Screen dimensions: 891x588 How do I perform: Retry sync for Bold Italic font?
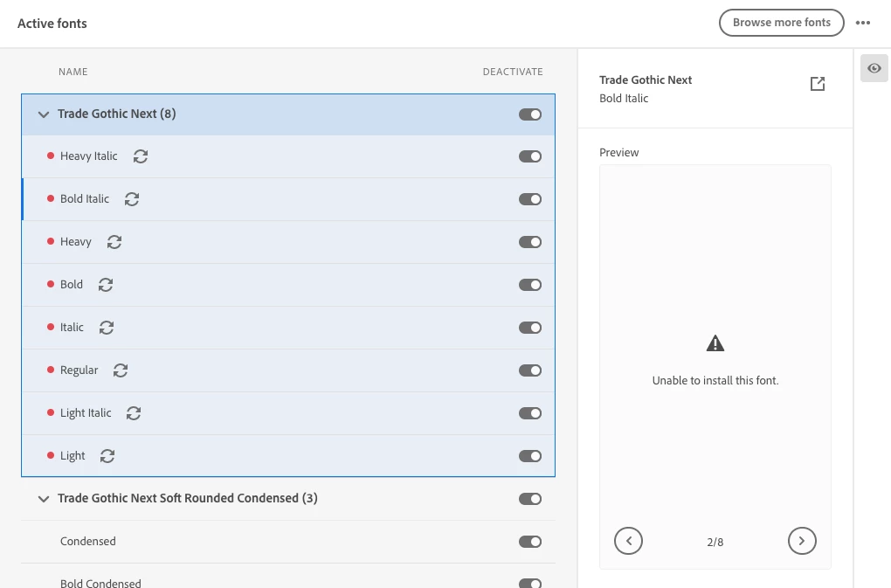pos(132,199)
